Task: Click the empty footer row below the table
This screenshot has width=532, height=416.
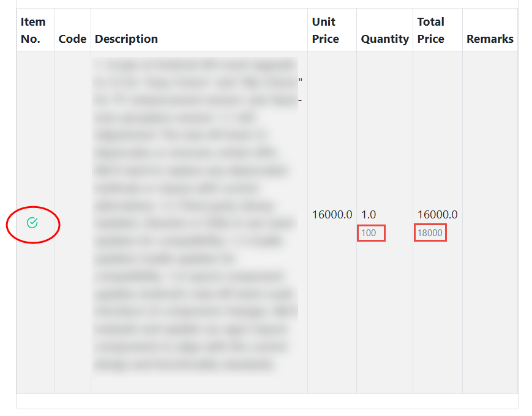Action: 267,401
